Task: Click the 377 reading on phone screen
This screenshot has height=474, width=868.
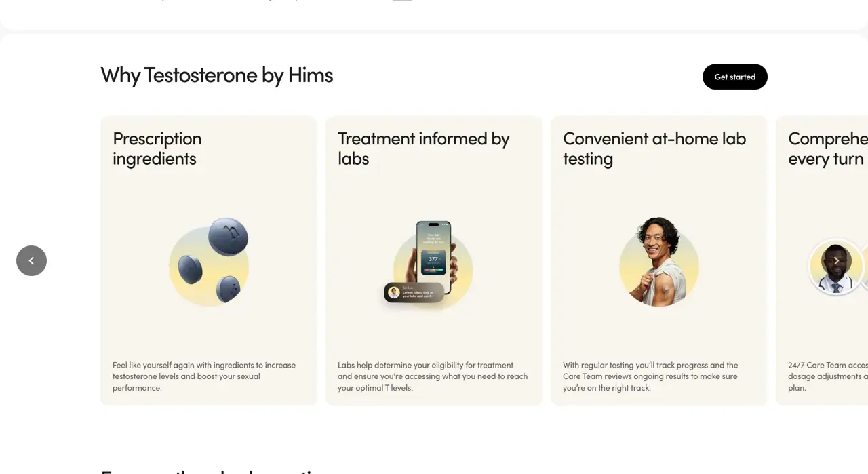Action: pos(433,258)
